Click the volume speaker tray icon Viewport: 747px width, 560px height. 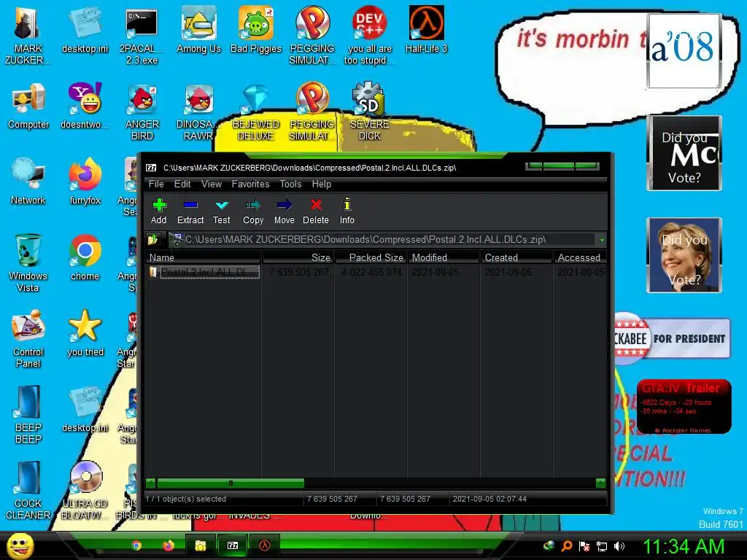tap(619, 547)
